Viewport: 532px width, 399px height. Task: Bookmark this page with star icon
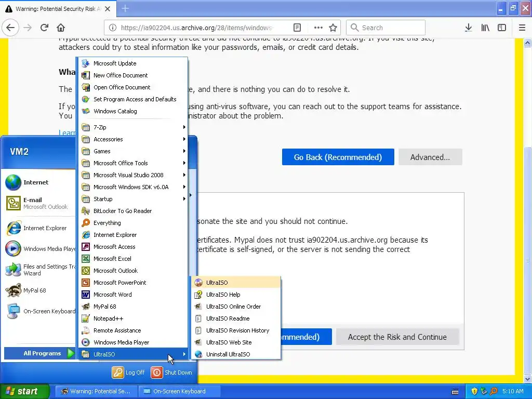click(333, 28)
